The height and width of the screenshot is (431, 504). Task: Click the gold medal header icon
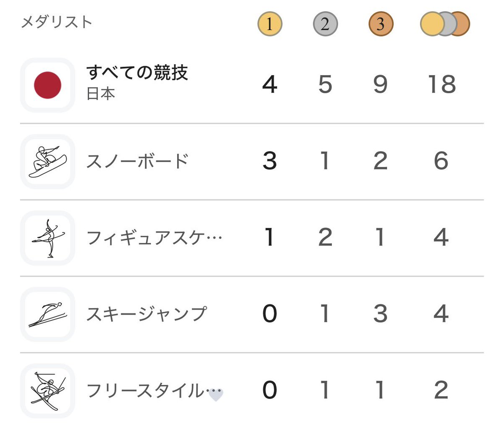coord(270,24)
